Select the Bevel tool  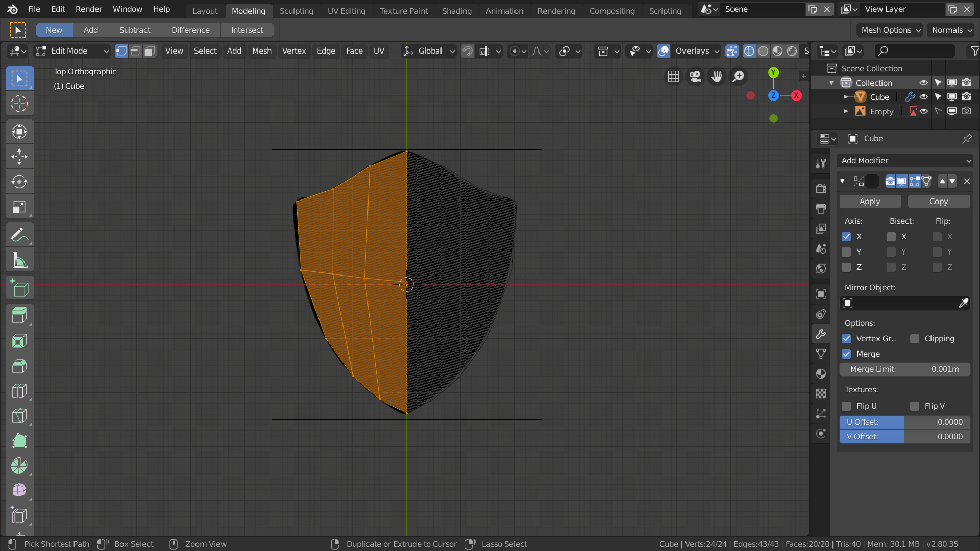pyautogui.click(x=19, y=365)
